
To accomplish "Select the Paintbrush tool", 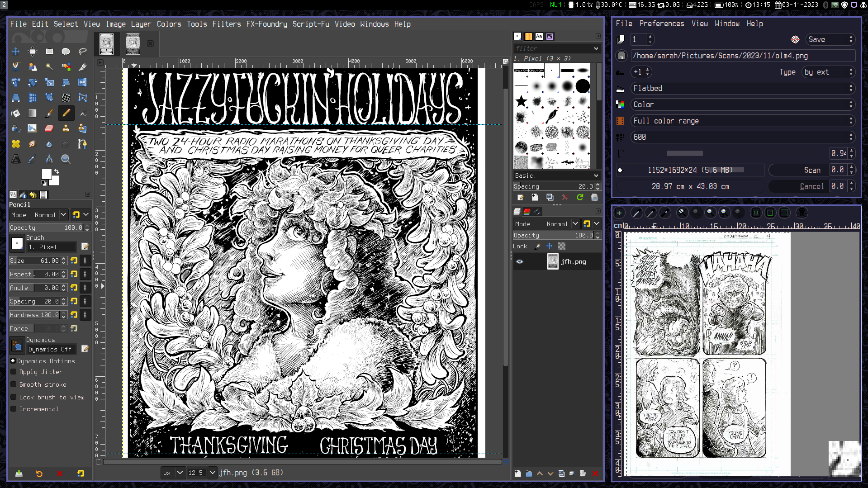I will tap(49, 113).
